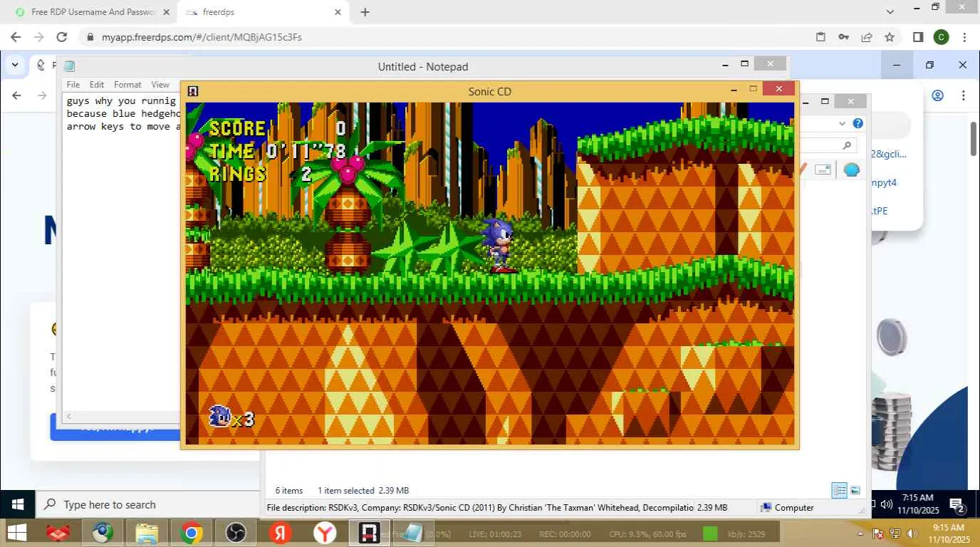Open the red Yandex icon on the taskbar

(280, 533)
